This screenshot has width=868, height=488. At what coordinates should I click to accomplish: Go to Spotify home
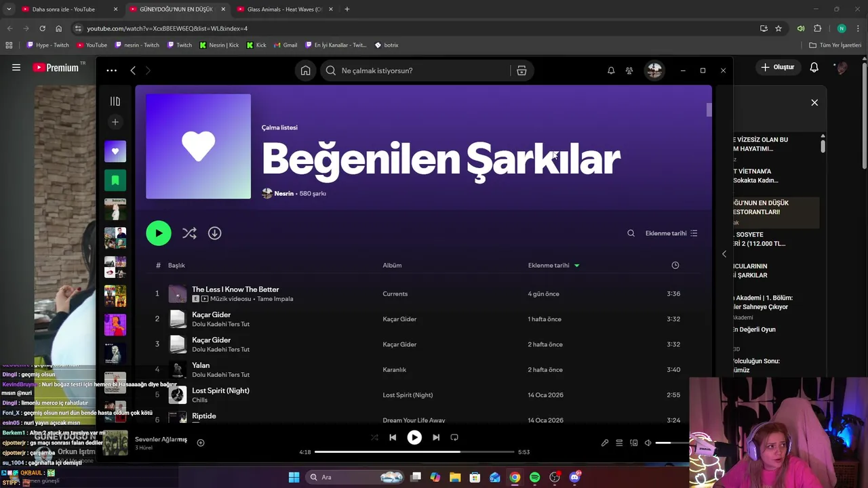pyautogui.click(x=306, y=70)
